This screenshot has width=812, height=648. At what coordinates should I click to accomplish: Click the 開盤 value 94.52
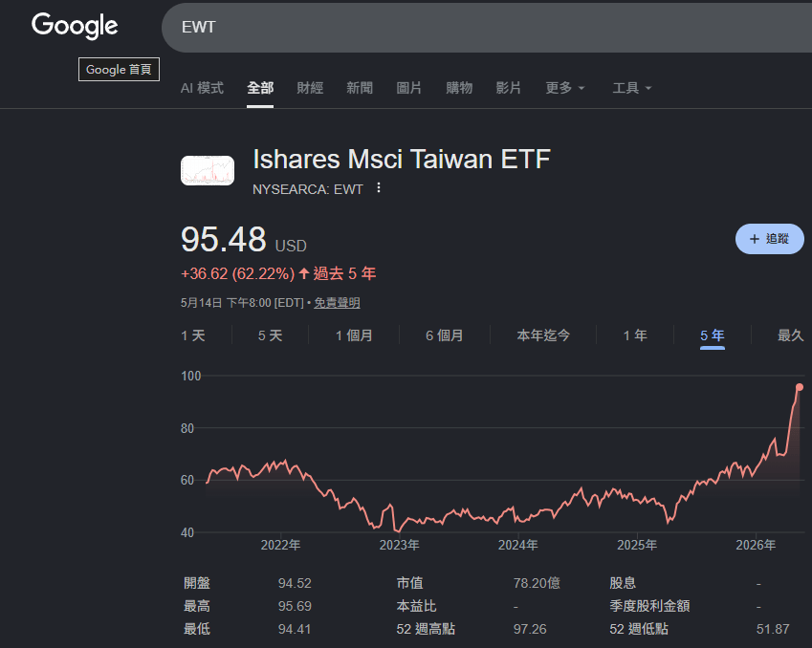click(x=295, y=583)
